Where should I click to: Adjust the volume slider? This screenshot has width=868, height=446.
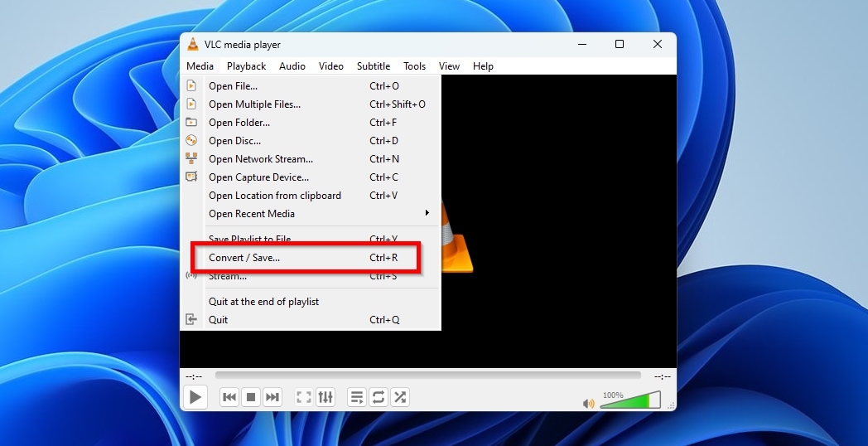tap(630, 400)
